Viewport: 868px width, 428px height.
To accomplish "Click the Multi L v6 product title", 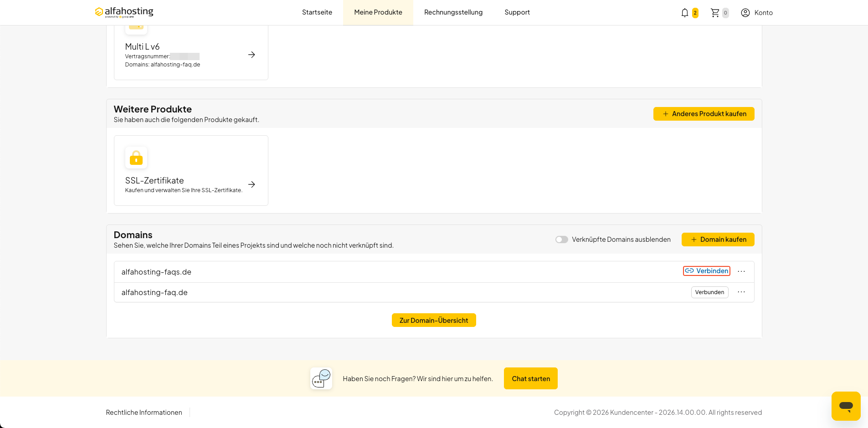I will [x=142, y=46].
